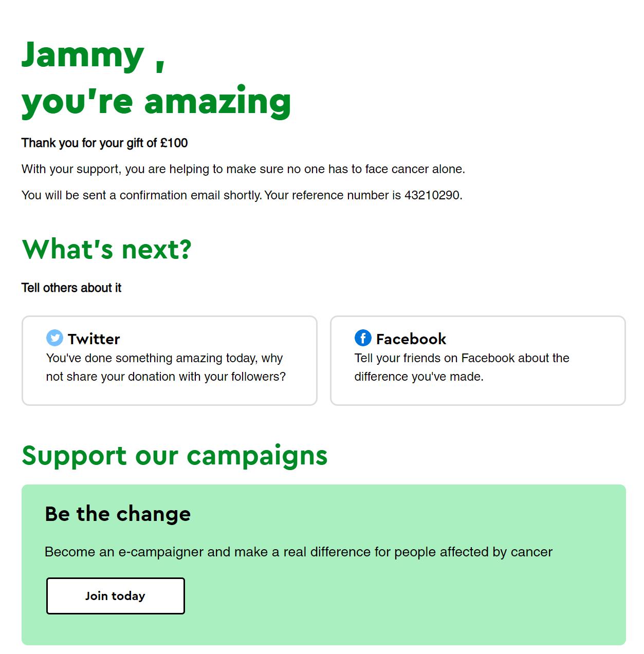
Task: Click the reference number 43210290 text
Action: [431, 195]
